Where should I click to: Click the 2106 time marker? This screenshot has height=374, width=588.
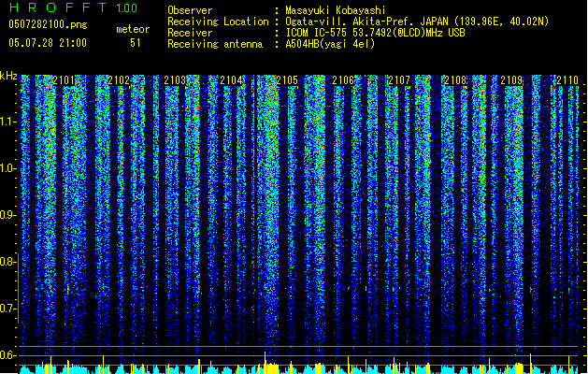pos(343,80)
